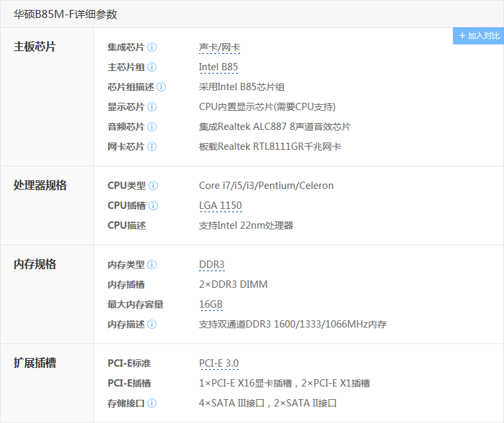Open the DDR3 memory type link

click(x=212, y=265)
